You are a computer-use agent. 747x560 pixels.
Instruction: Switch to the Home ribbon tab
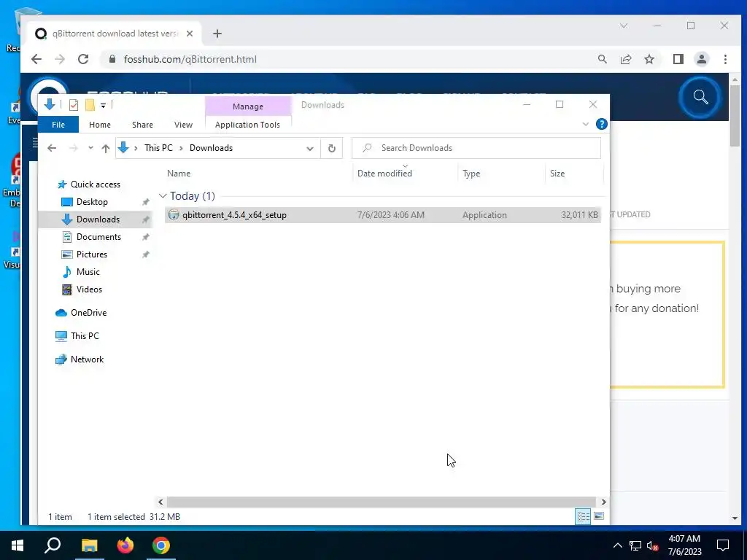click(99, 125)
